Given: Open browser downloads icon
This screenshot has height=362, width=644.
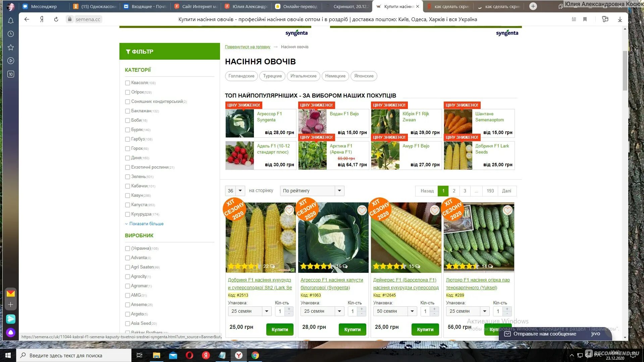Looking at the screenshot, I should click(620, 19).
